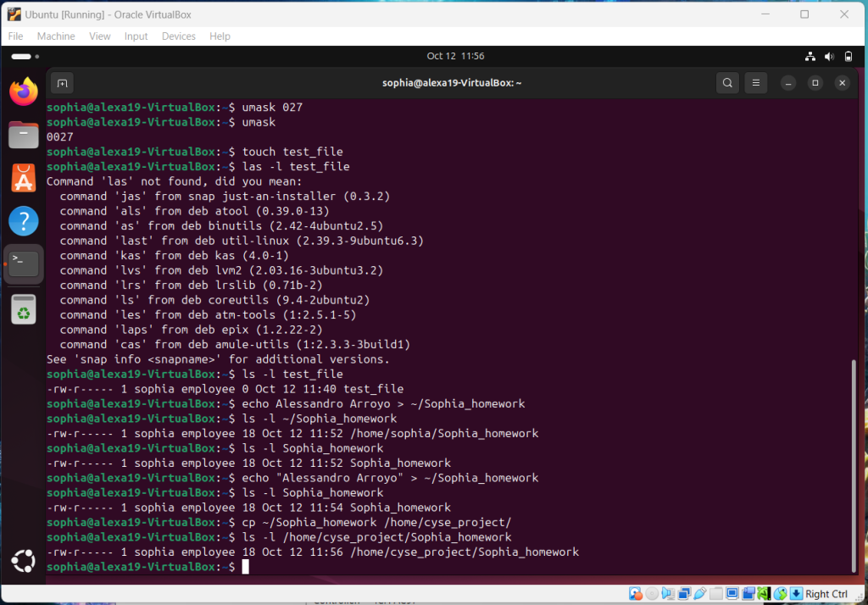Click Show Applications Ubuntu logo button

point(24,561)
